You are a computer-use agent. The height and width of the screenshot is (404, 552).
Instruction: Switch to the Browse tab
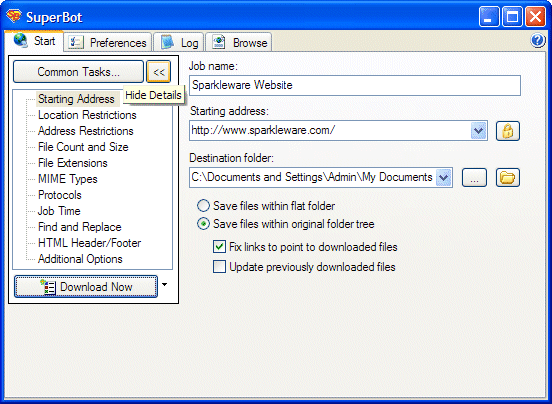(x=239, y=43)
